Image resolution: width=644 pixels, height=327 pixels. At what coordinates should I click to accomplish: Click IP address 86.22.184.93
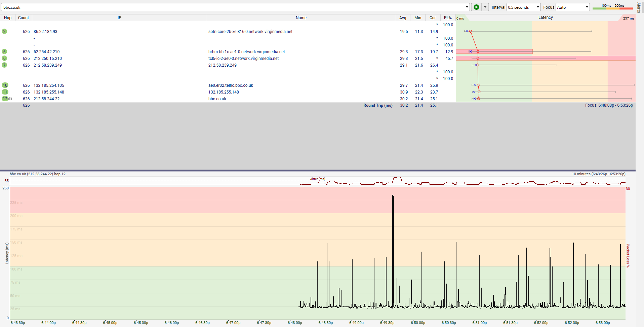pyautogui.click(x=45, y=32)
